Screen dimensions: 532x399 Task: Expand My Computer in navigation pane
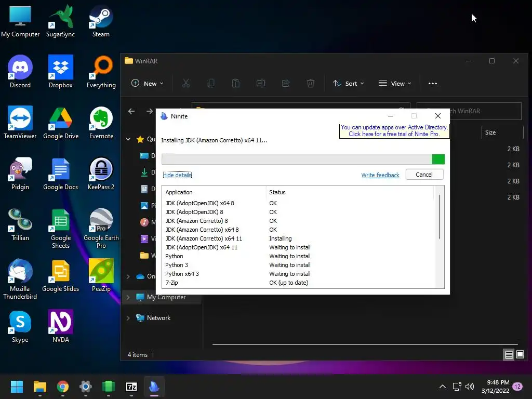pos(128,297)
